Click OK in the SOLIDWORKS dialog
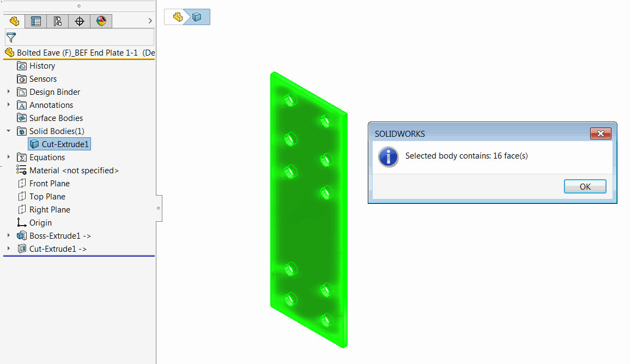The width and height of the screenshot is (631, 364). tap(585, 186)
